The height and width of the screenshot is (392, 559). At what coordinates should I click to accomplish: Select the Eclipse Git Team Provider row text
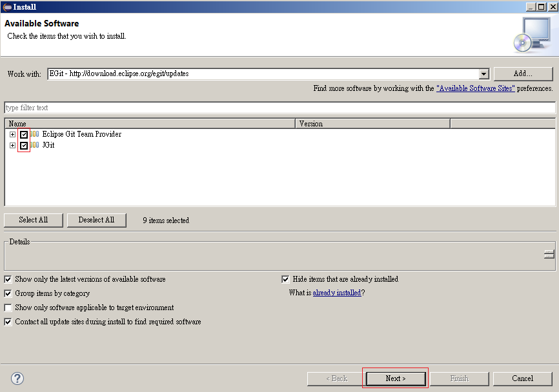(81, 134)
